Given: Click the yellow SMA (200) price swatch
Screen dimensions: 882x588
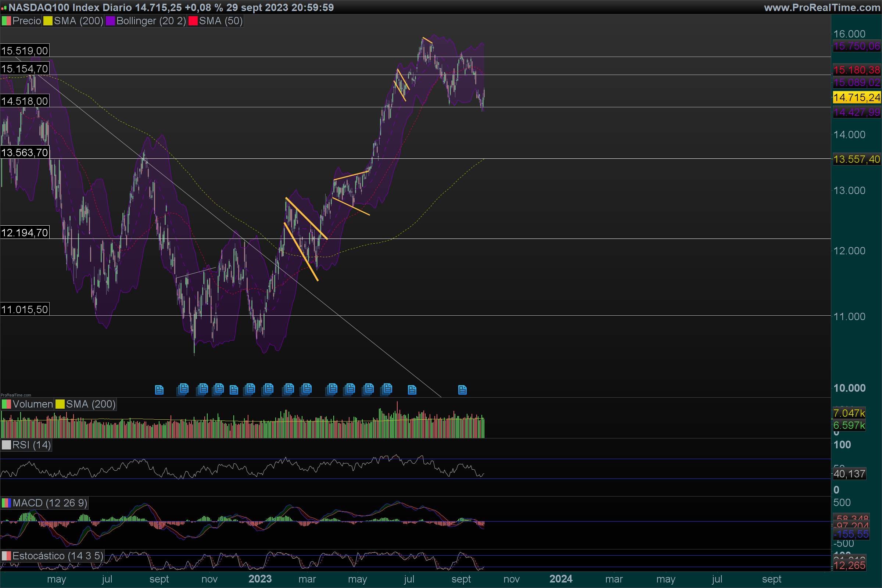Looking at the screenshot, I should pyautogui.click(x=48, y=21).
